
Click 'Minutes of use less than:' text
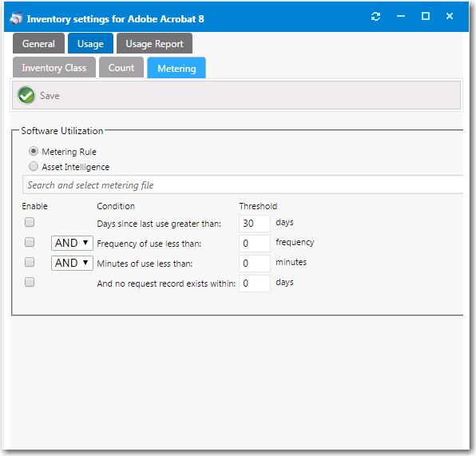[145, 264]
